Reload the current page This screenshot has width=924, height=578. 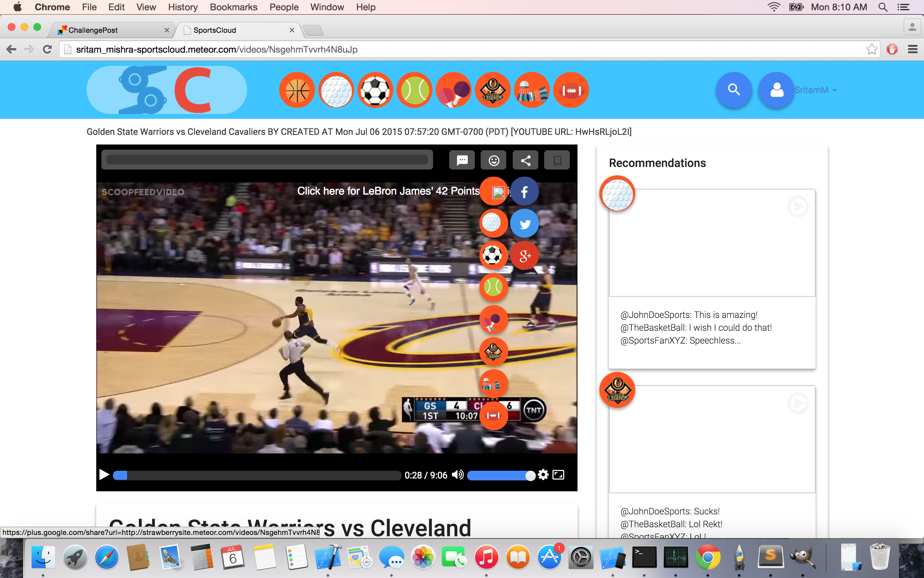click(x=47, y=49)
